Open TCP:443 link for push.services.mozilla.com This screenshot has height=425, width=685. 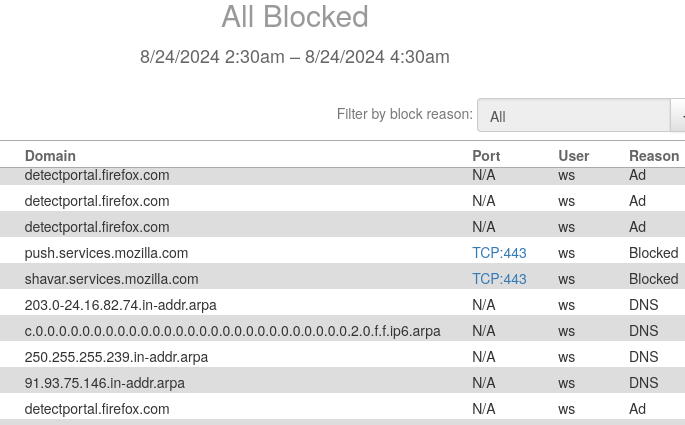tap(499, 253)
